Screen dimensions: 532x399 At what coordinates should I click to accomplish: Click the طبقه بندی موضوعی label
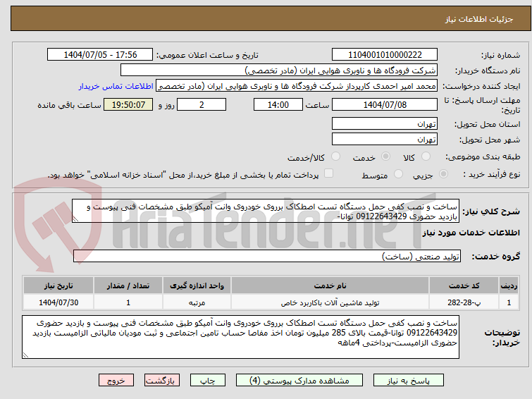483,157
